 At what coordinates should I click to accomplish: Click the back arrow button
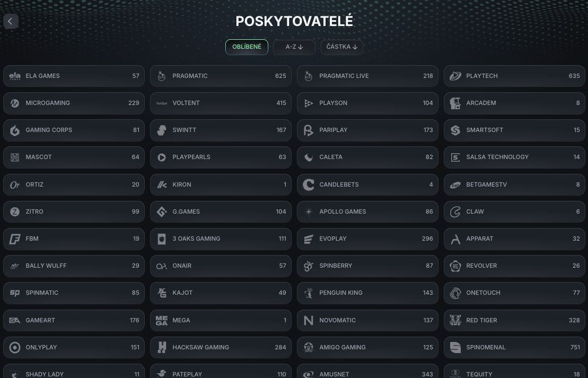[x=11, y=21]
